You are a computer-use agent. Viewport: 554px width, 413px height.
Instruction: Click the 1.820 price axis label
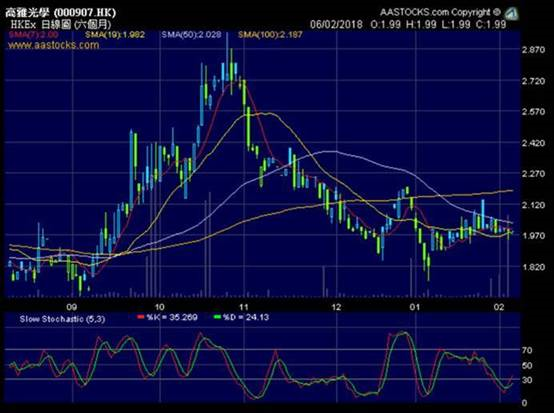534,267
